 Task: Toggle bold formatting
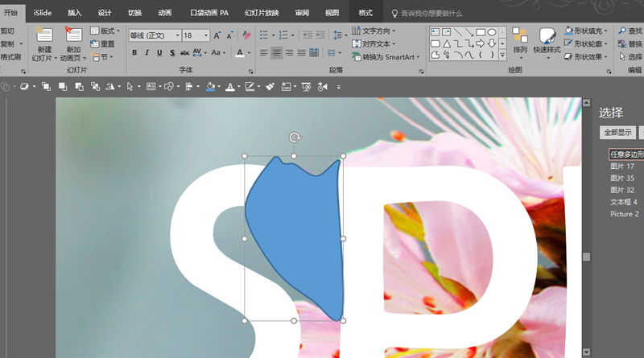[x=134, y=52]
